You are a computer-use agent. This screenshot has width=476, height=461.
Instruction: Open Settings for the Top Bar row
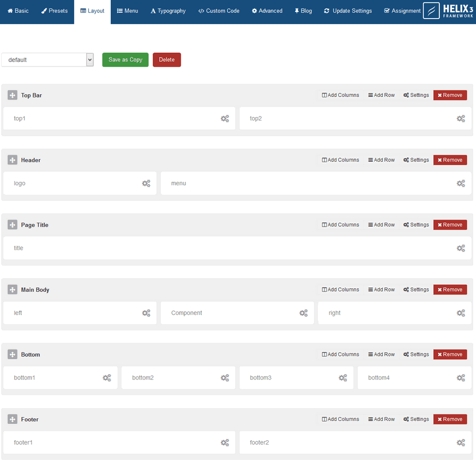416,96
